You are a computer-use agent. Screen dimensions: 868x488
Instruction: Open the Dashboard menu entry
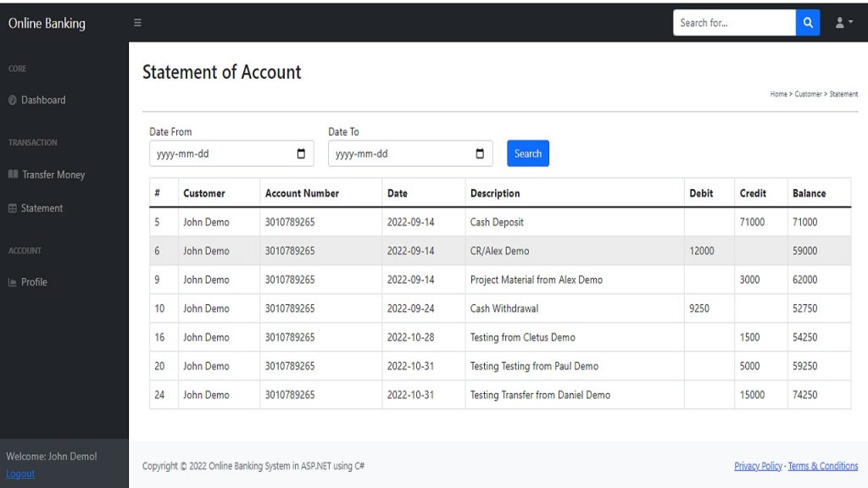(x=42, y=100)
